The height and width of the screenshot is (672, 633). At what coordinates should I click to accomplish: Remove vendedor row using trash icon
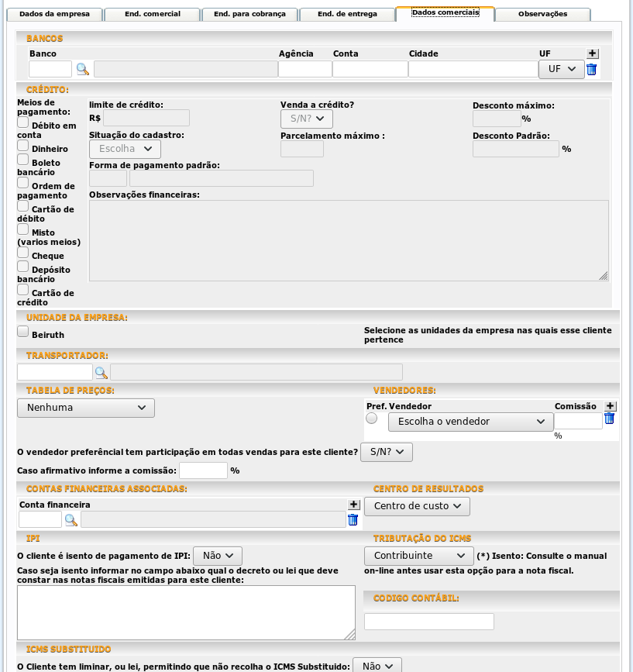609,419
